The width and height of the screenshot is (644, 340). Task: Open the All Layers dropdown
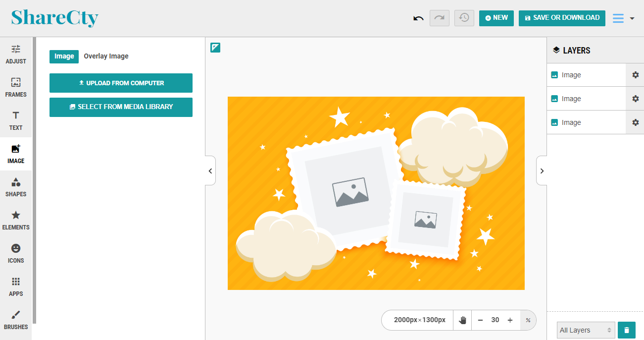pos(586,330)
